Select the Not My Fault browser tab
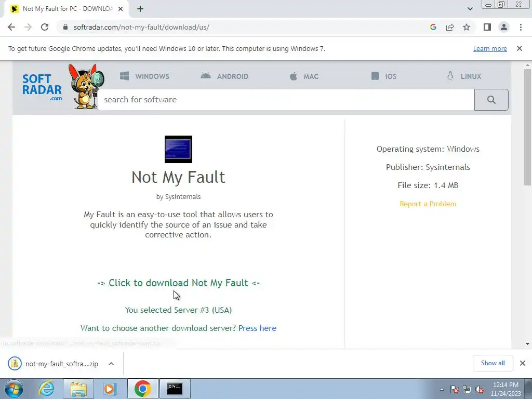Screen dimensions: 532x399 click(x=66, y=9)
